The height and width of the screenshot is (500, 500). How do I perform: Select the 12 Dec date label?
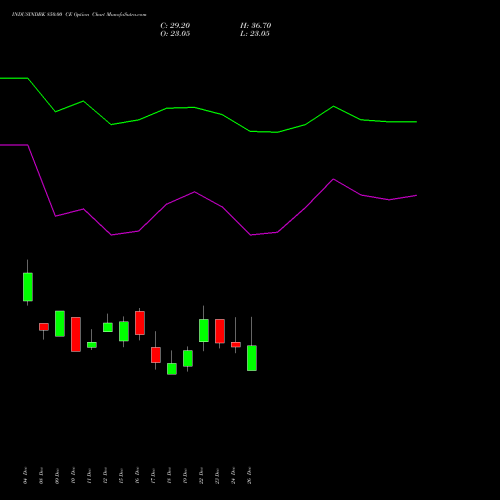(x=105, y=475)
